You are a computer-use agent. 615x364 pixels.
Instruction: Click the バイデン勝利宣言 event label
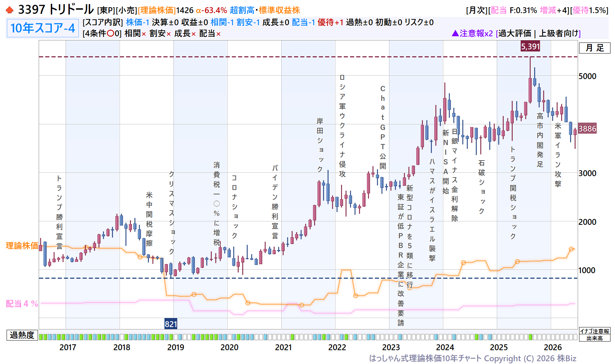[x=275, y=202]
